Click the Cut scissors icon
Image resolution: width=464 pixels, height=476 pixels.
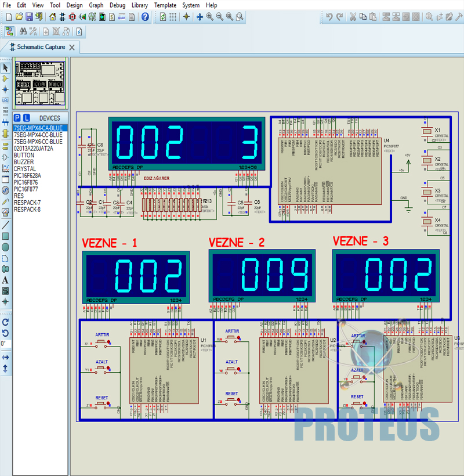click(352, 17)
